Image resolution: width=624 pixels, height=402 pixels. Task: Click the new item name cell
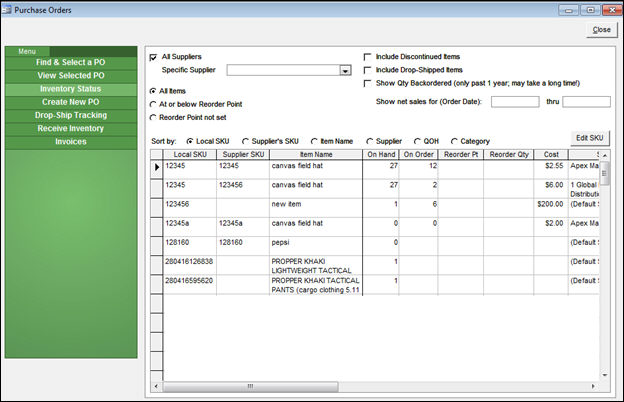(316, 208)
